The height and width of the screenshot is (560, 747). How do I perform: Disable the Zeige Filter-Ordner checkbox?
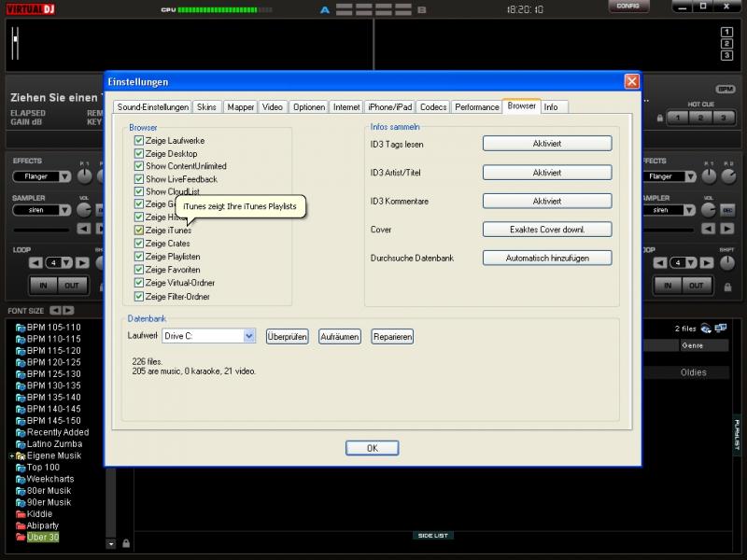coord(139,297)
